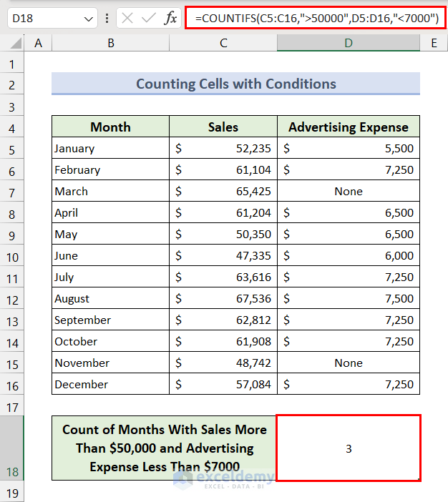Click the Cancel X icon in formula bar
Screen dimensions: 448x502
click(127, 18)
